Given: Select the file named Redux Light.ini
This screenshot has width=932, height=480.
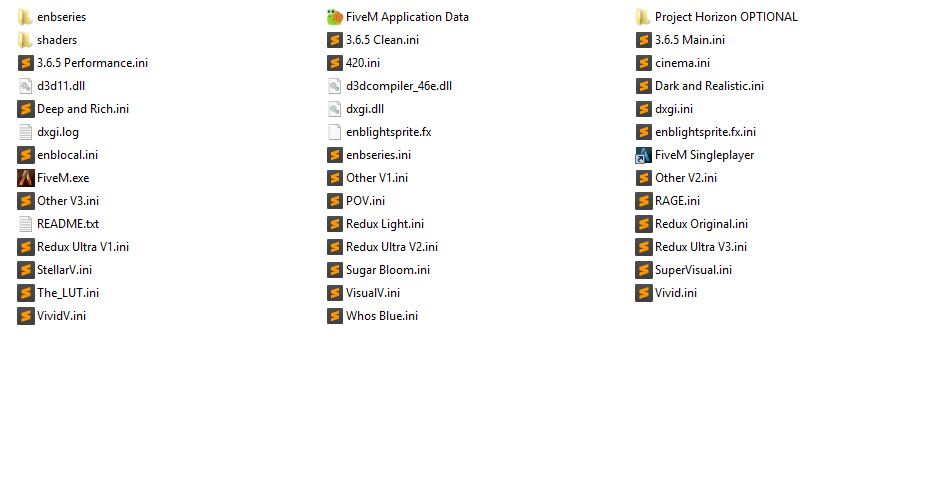Looking at the screenshot, I should pyautogui.click(x=375, y=224).
